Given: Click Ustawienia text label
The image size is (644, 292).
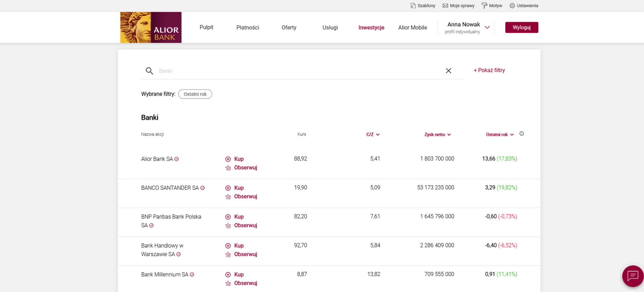Looking at the screenshot, I should pyautogui.click(x=528, y=6).
